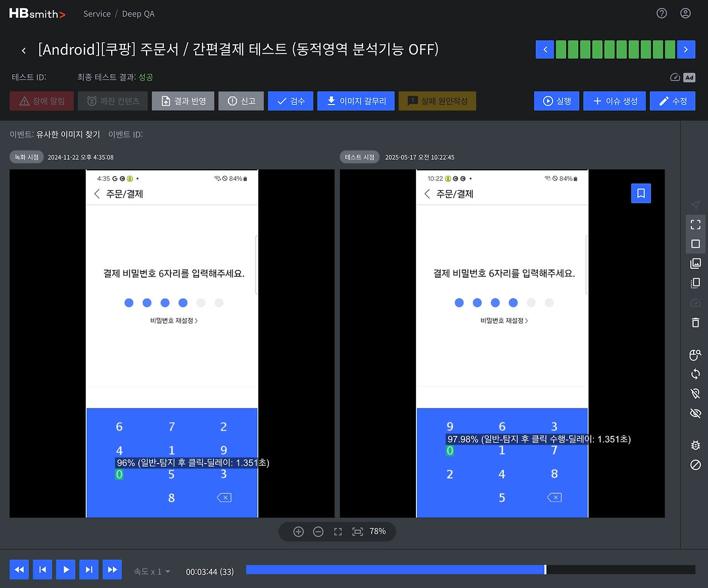Click the 78% zoom value
This screenshot has width=708, height=588.
click(x=378, y=532)
